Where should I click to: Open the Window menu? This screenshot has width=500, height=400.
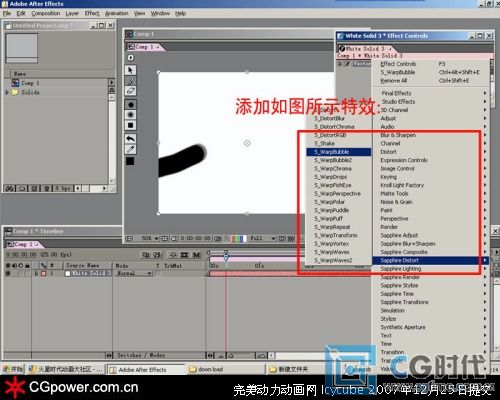click(x=160, y=13)
